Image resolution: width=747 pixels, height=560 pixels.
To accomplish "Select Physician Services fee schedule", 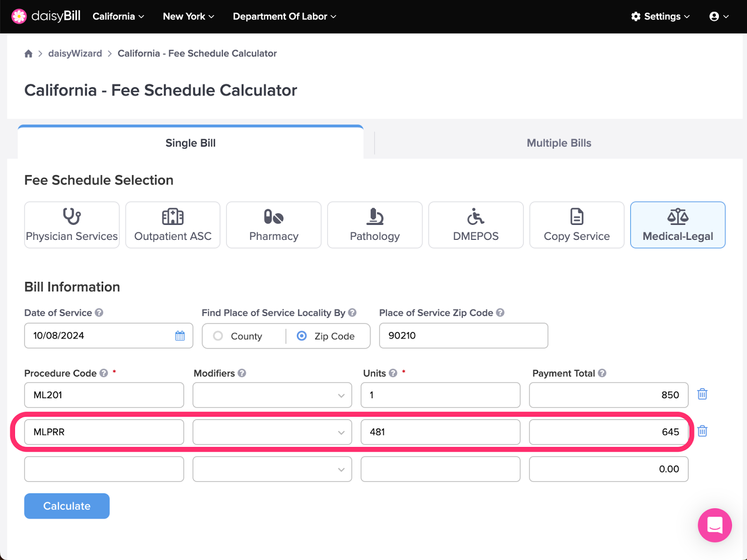I will click(72, 225).
